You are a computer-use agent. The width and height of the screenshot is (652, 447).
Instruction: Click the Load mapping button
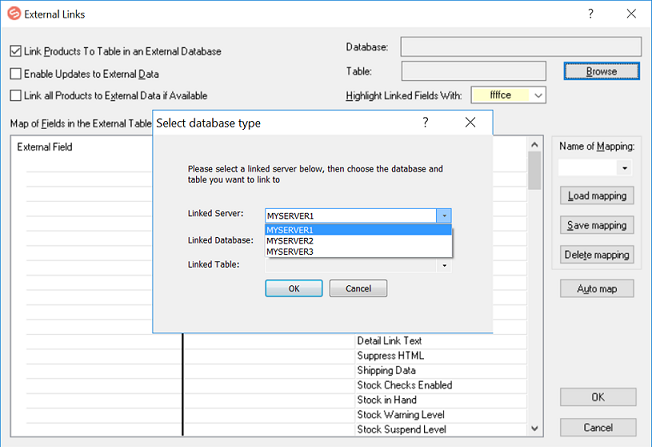[x=596, y=195]
